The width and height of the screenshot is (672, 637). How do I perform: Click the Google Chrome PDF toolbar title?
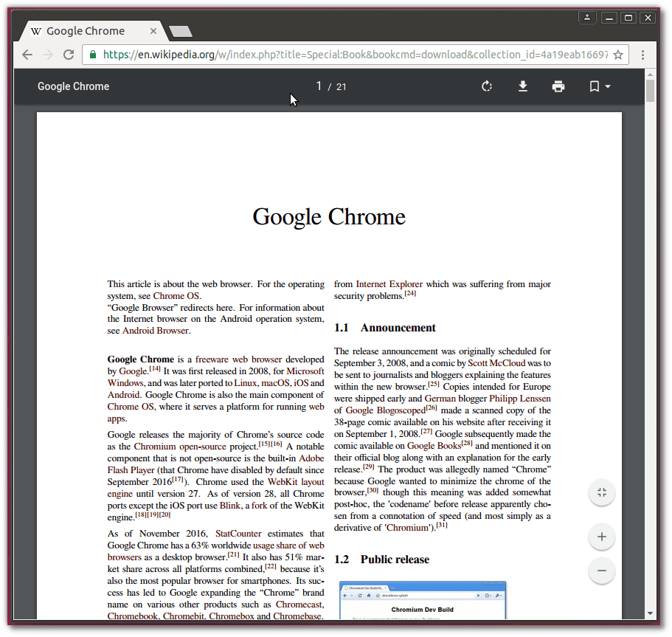click(x=73, y=86)
